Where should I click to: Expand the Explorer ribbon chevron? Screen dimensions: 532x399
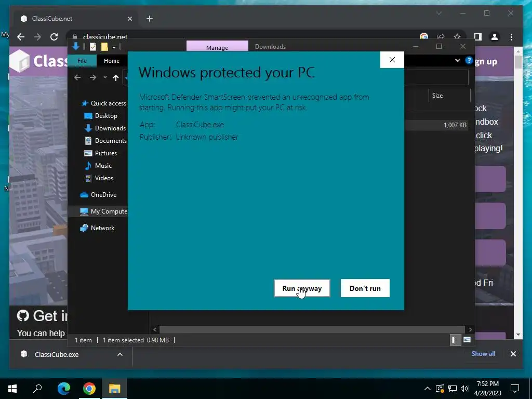(458, 60)
